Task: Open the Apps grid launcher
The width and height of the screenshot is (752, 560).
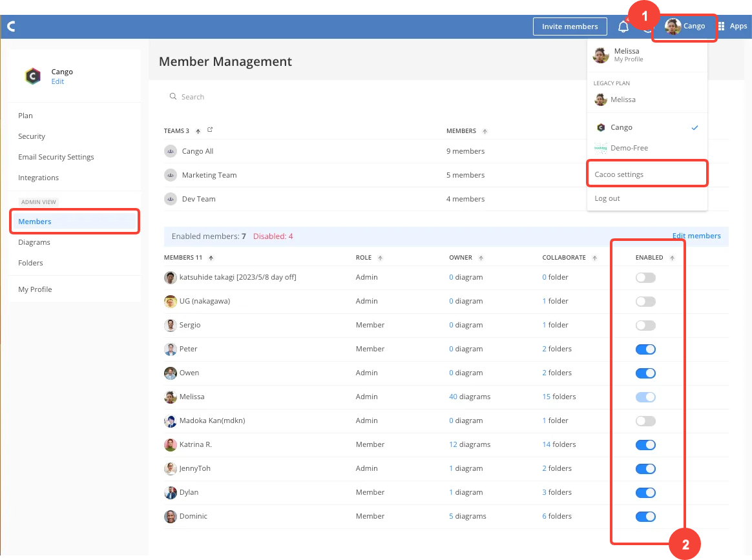Action: 722,26
